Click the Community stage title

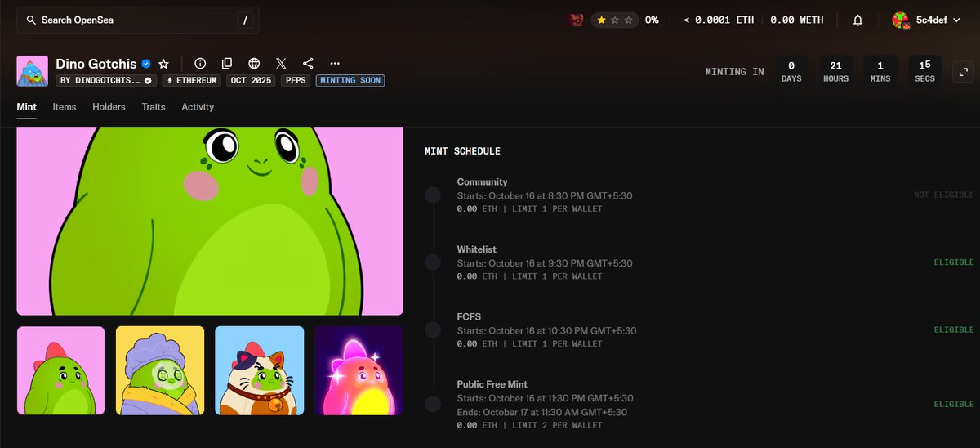coord(482,182)
